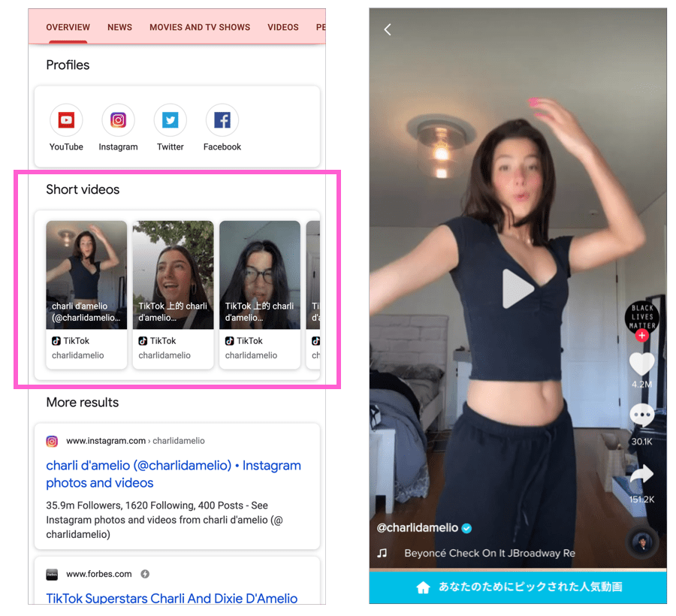Click the More results heading
Screen dimensions: 676x616
83,403
